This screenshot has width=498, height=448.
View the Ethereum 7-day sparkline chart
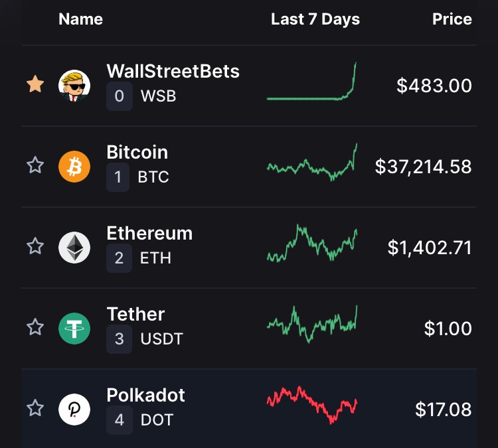312,243
